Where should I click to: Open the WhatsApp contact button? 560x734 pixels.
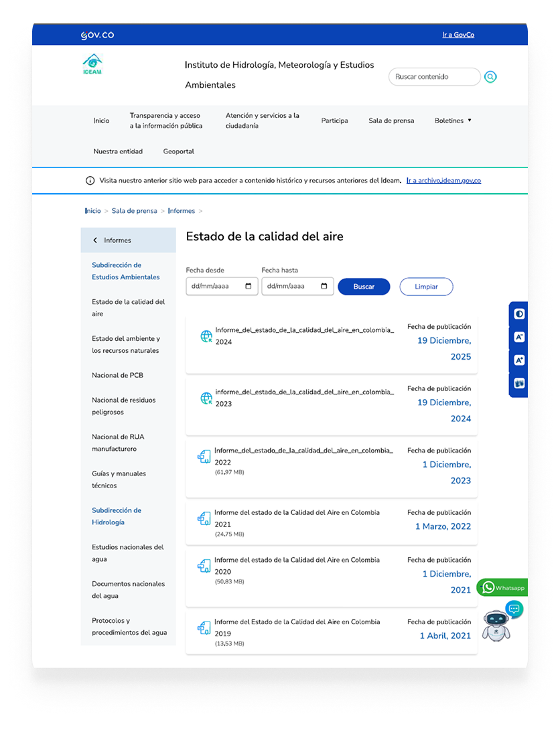tap(502, 587)
